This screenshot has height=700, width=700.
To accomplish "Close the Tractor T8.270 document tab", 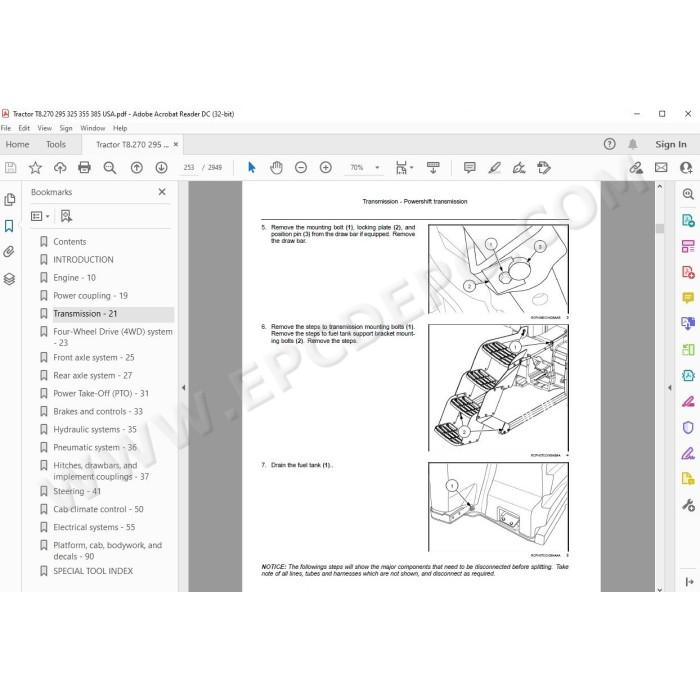I will pos(176,144).
